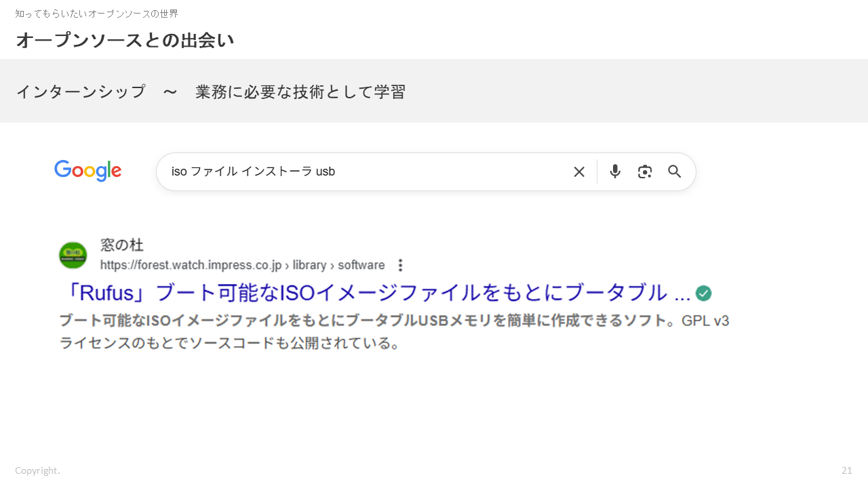Screen dimensions: 868x488
Task: Click inside the search box with the ISO query
Action: click(366, 171)
